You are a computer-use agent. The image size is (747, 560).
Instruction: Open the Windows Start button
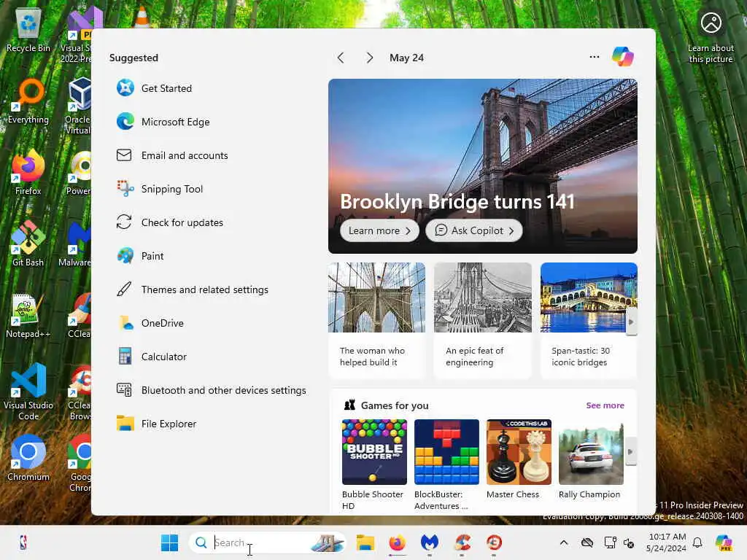pyautogui.click(x=169, y=542)
